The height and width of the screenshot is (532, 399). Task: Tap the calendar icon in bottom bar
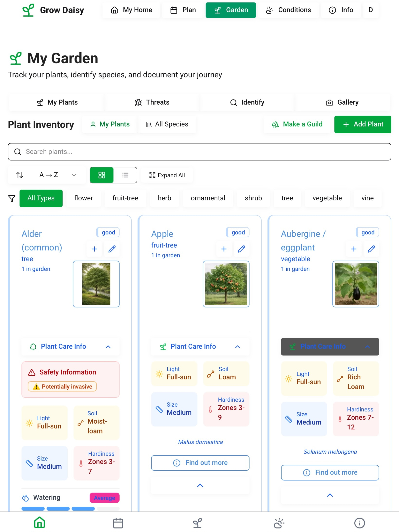point(118,523)
